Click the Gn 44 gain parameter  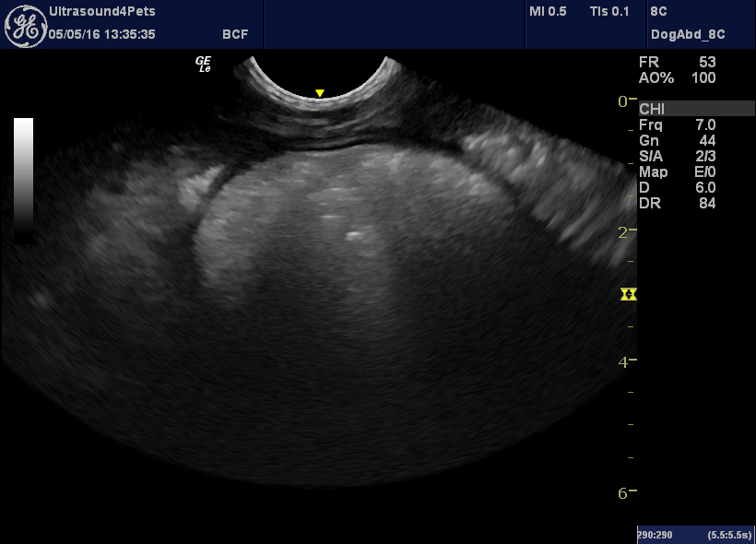[678, 140]
